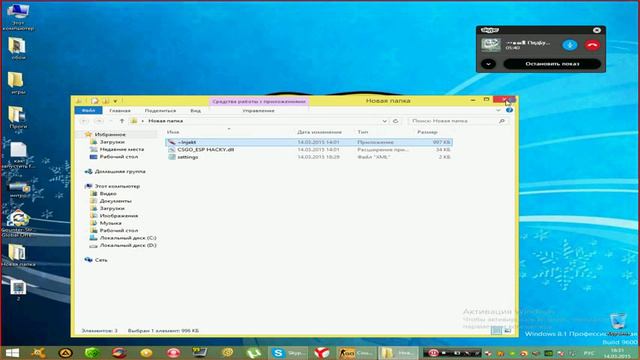The image size is (640, 360).
Task: Open the Windows Start button
Action: pos(12,353)
